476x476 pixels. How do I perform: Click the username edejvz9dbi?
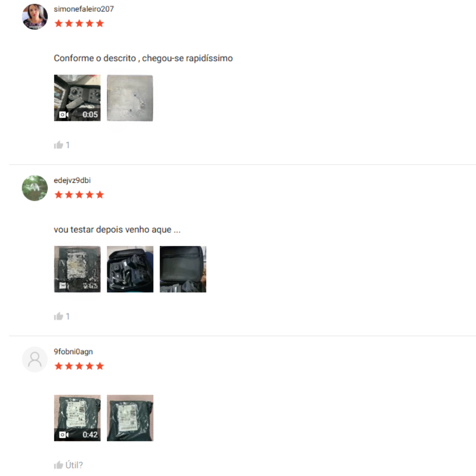(x=72, y=180)
